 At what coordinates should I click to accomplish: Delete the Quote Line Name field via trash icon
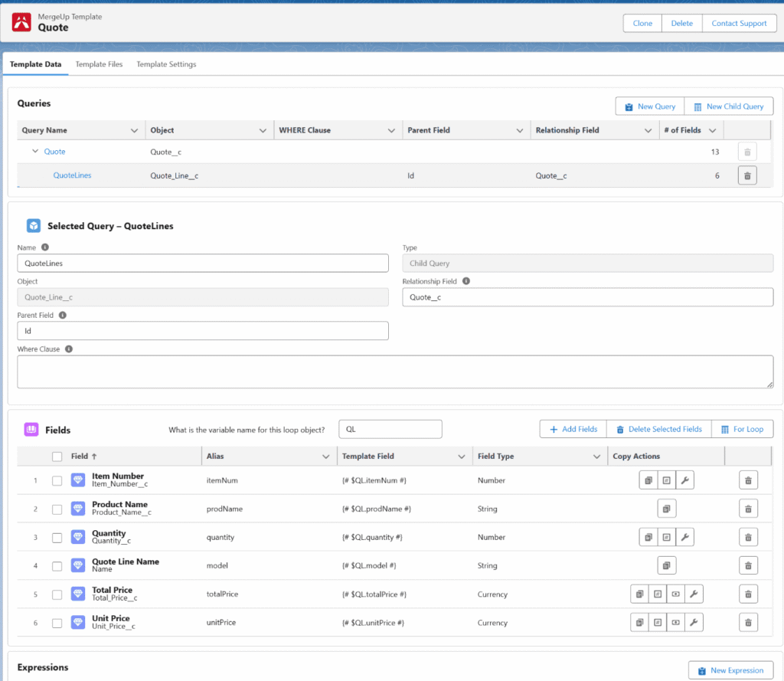pos(749,565)
